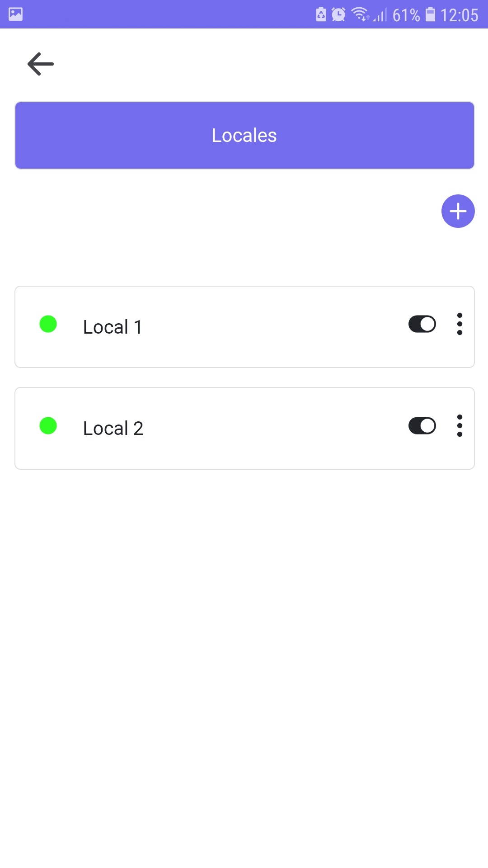Expand the Local 2 three-dot options menu
The image size is (488, 868).
point(460,426)
